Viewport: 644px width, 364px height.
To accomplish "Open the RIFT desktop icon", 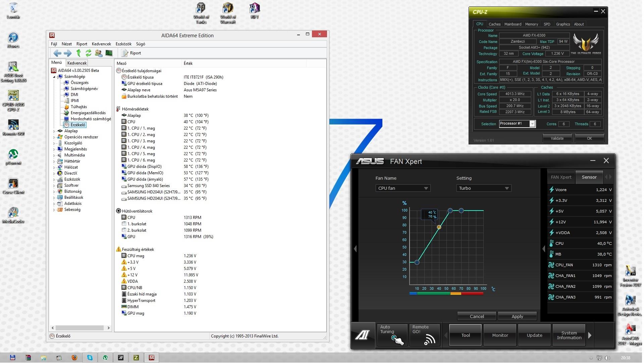I will pyautogui.click(x=255, y=11).
